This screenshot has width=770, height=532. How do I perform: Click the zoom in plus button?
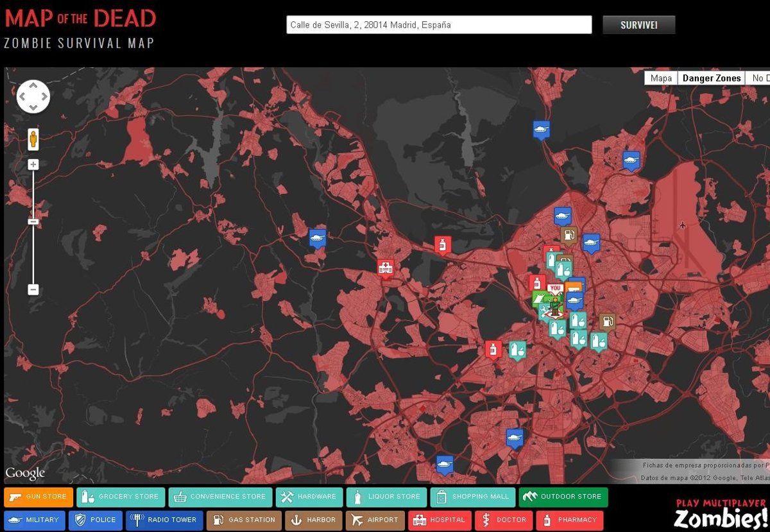point(33,165)
